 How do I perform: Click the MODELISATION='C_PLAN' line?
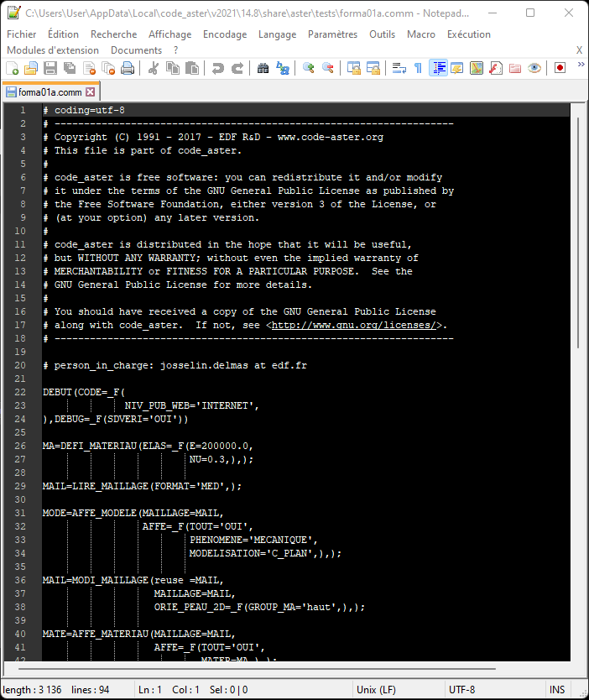(x=265, y=554)
